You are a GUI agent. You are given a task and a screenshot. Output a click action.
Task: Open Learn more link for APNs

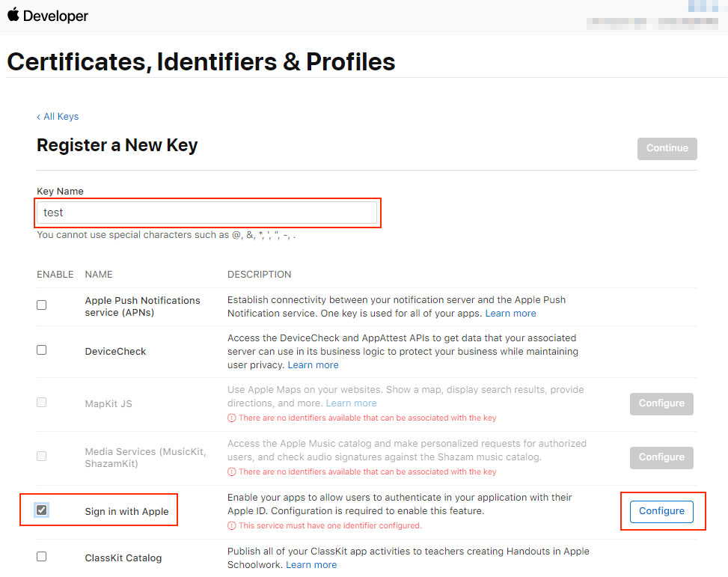(510, 314)
